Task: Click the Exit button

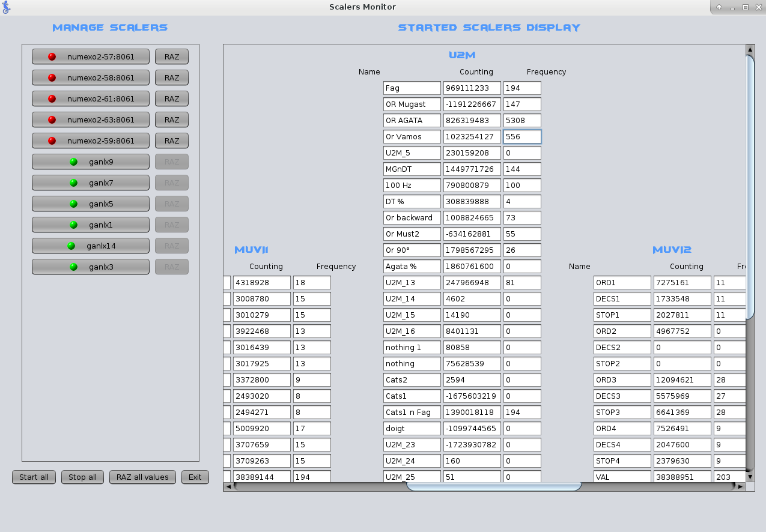Action: coord(195,477)
